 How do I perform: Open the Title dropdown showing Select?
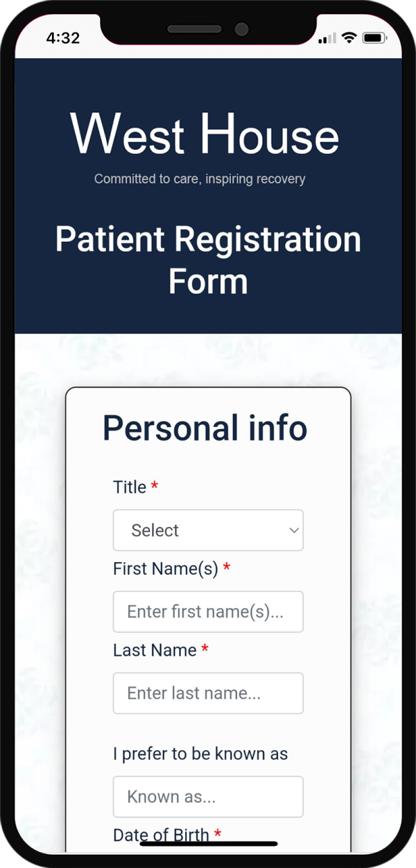[208, 530]
